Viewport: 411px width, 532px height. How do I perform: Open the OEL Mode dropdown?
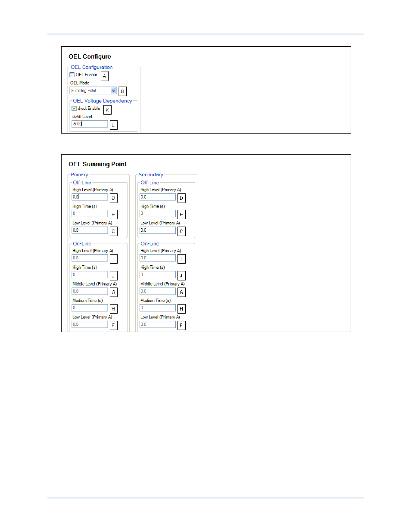(x=93, y=91)
